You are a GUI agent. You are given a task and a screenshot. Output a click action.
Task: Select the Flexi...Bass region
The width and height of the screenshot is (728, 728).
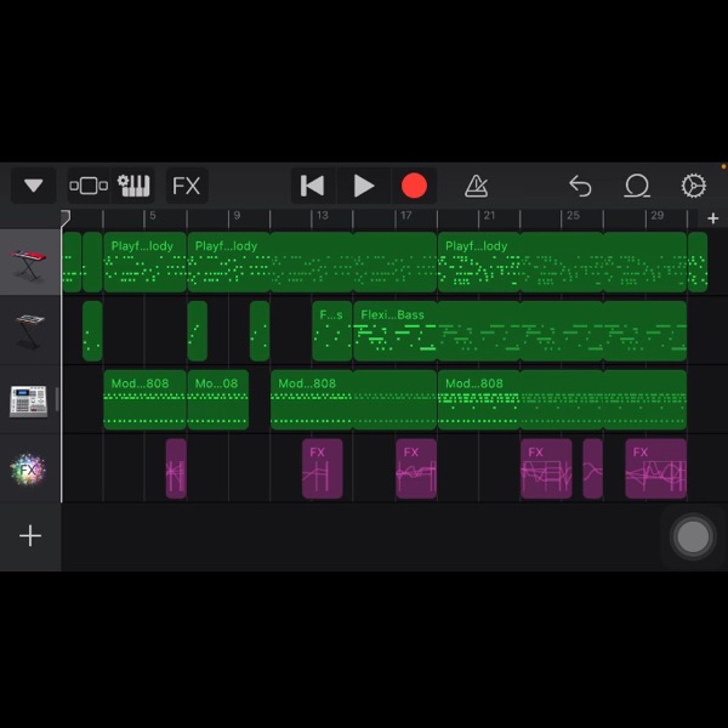395,331
